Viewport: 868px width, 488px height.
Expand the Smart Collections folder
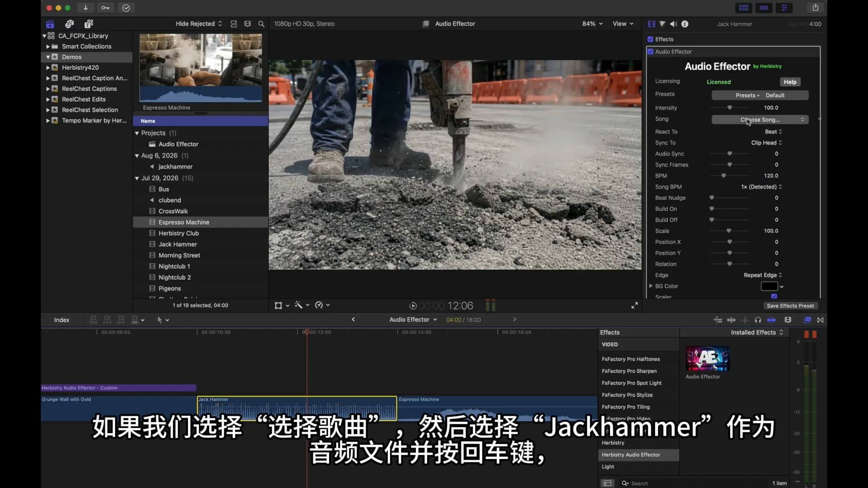coord(48,47)
